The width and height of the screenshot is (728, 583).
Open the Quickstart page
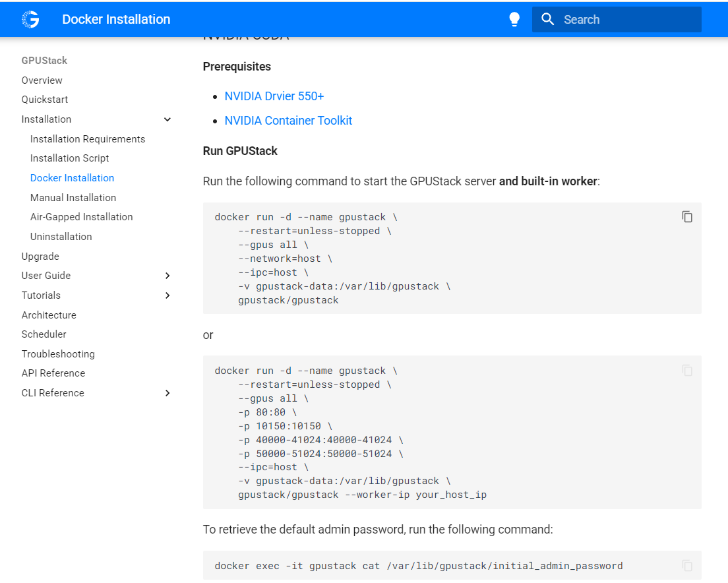[45, 100]
